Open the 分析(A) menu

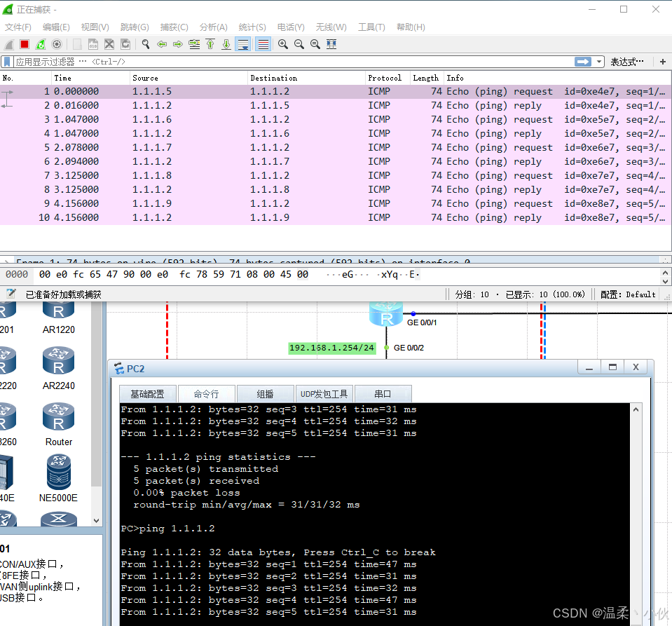point(214,27)
